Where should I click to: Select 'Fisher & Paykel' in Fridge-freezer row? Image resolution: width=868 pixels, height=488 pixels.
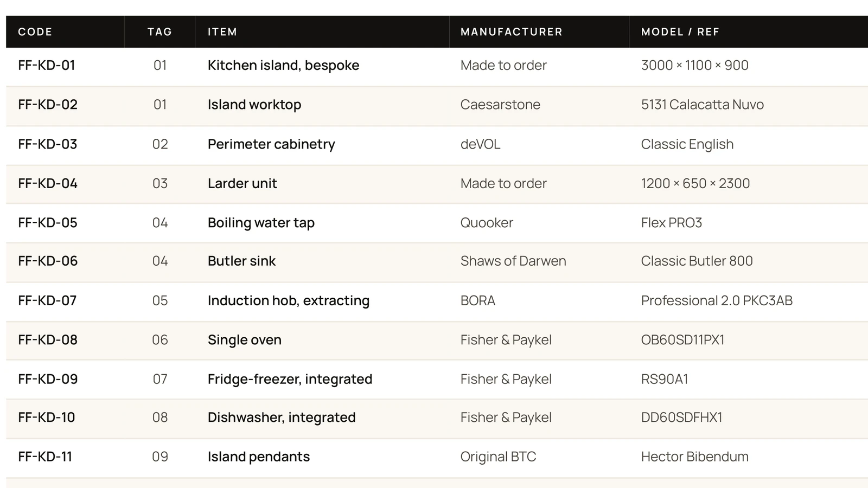[506, 379]
